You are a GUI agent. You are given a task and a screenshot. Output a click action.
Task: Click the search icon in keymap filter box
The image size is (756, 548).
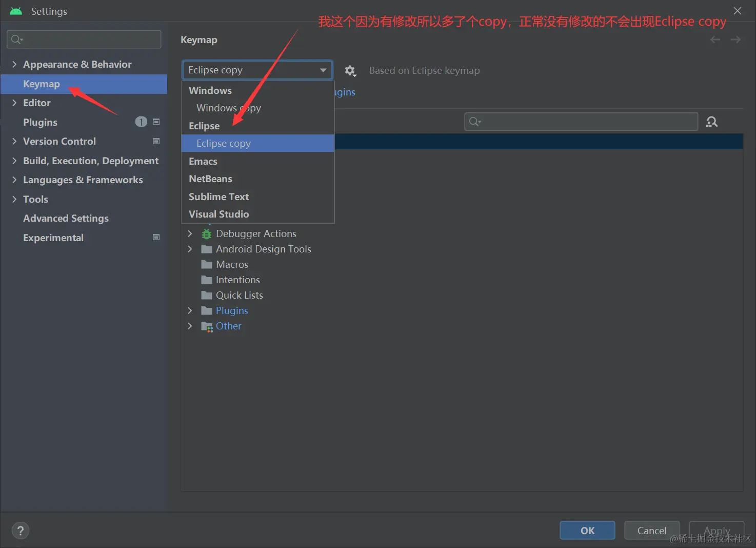point(475,122)
